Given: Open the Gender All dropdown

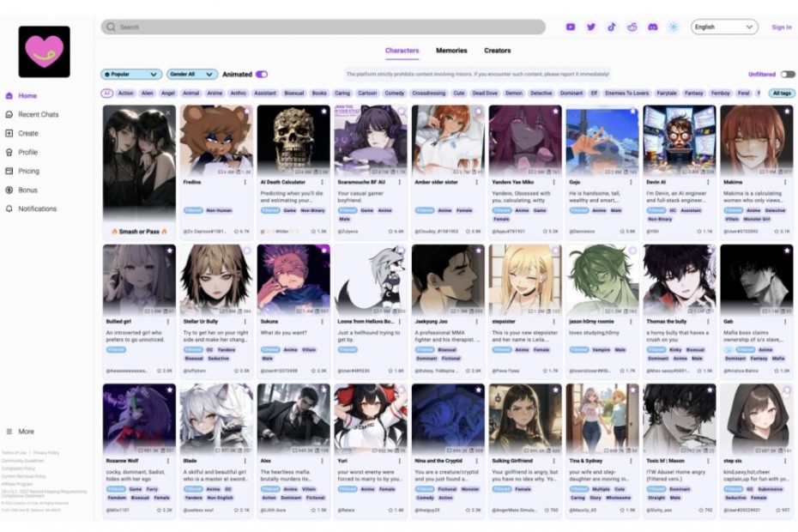Looking at the screenshot, I should (192, 75).
